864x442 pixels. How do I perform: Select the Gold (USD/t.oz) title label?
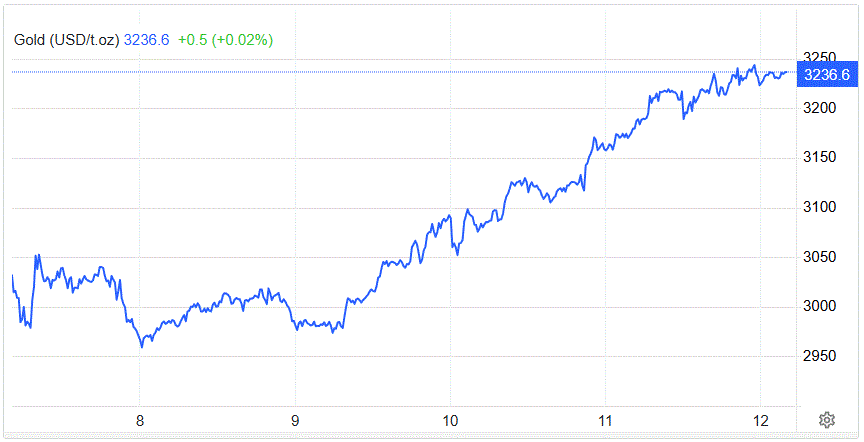(67, 40)
